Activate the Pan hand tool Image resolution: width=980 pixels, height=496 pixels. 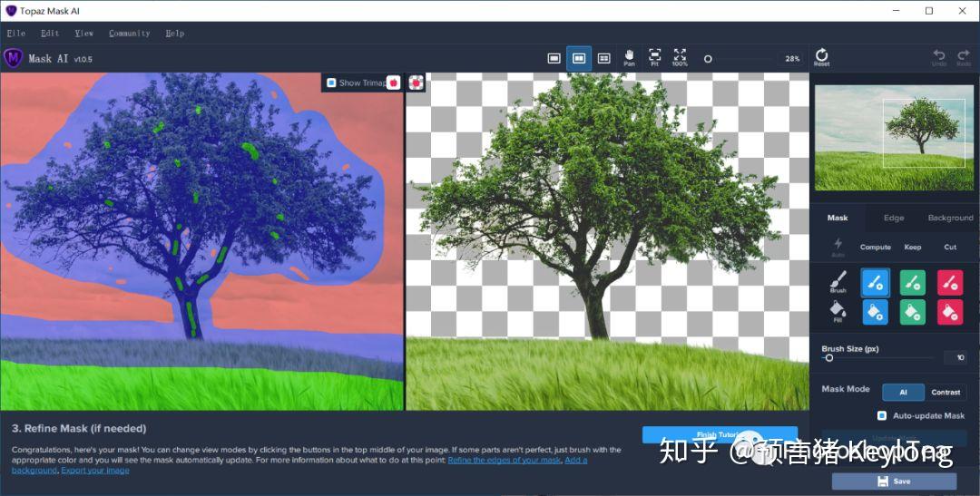click(x=630, y=57)
